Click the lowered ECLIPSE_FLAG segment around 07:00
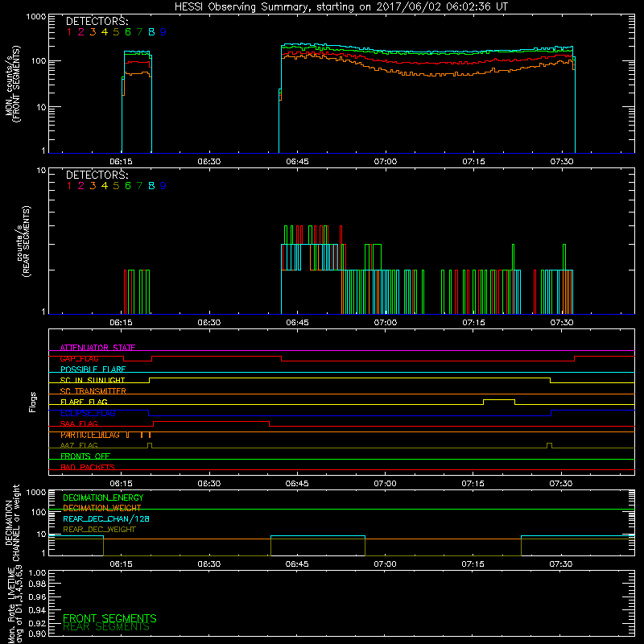Image resolution: width=644 pixels, height=644 pixels. 349,415
